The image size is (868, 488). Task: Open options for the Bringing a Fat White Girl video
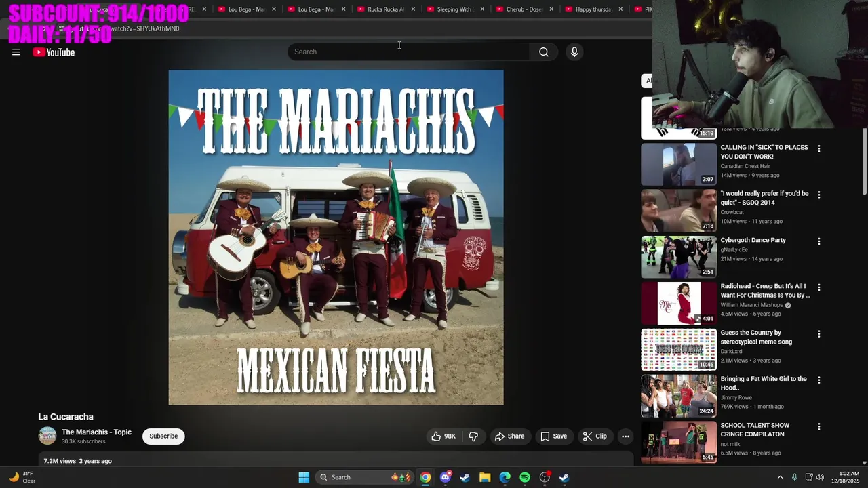tap(818, 380)
